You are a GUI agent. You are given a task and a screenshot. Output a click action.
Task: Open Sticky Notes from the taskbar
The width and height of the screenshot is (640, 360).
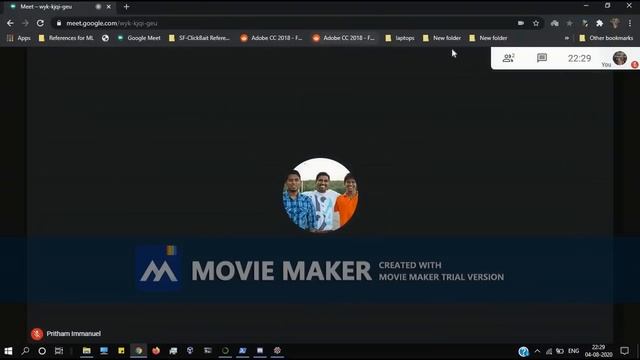click(x=121, y=351)
